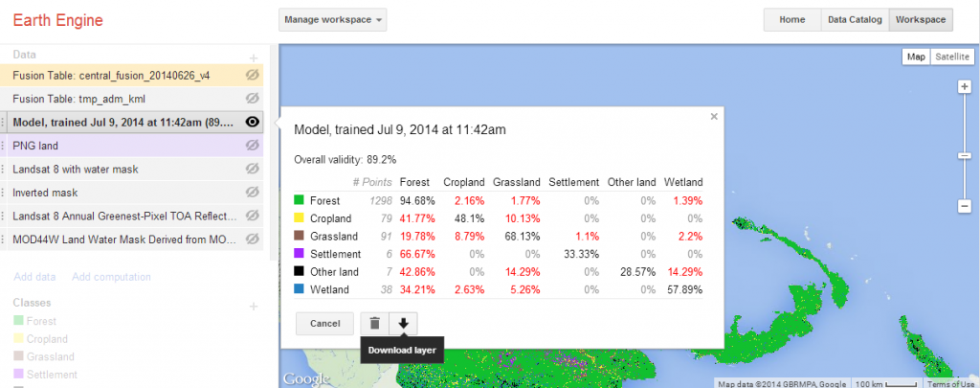Select Landsat 8 with water mask layer
The image size is (980, 388).
click(131, 169)
